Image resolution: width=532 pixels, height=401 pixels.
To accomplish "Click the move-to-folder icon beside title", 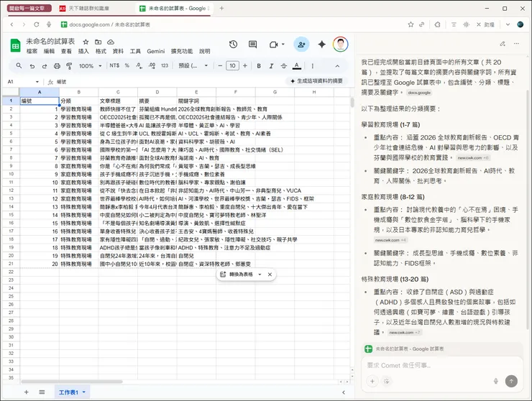I will coord(98,42).
